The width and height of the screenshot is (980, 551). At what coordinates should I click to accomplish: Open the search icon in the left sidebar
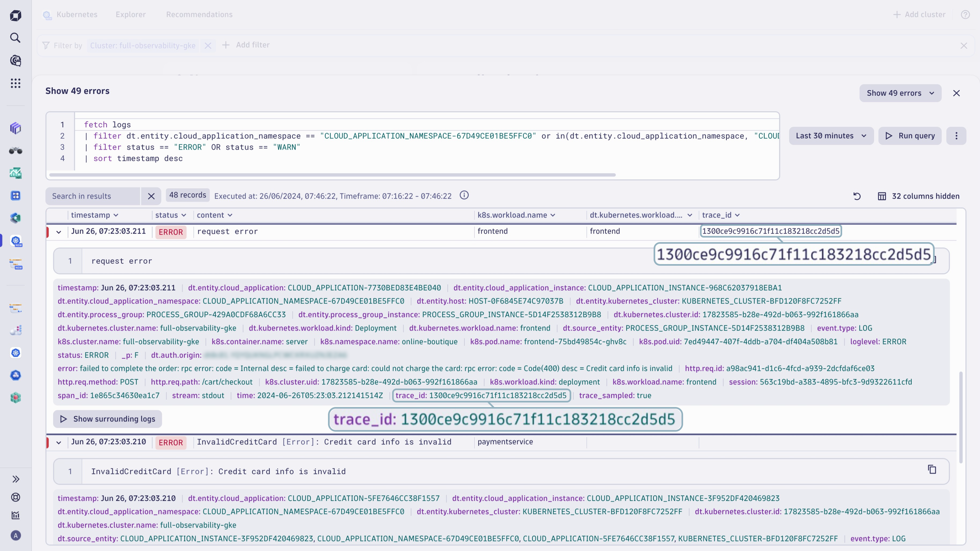pos(15,38)
